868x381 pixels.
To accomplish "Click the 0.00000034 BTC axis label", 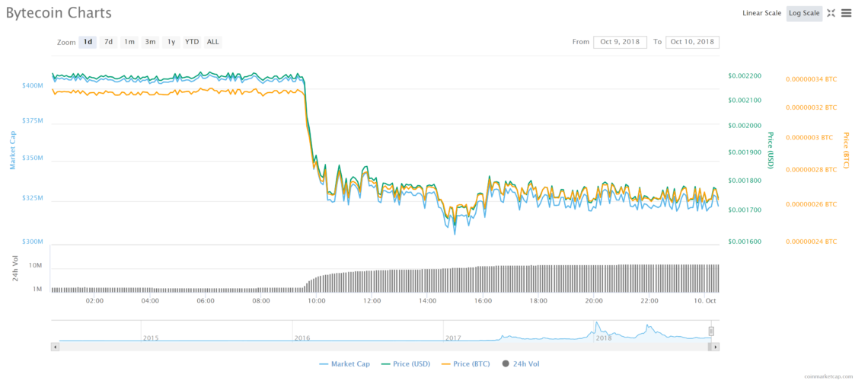I will [x=812, y=79].
